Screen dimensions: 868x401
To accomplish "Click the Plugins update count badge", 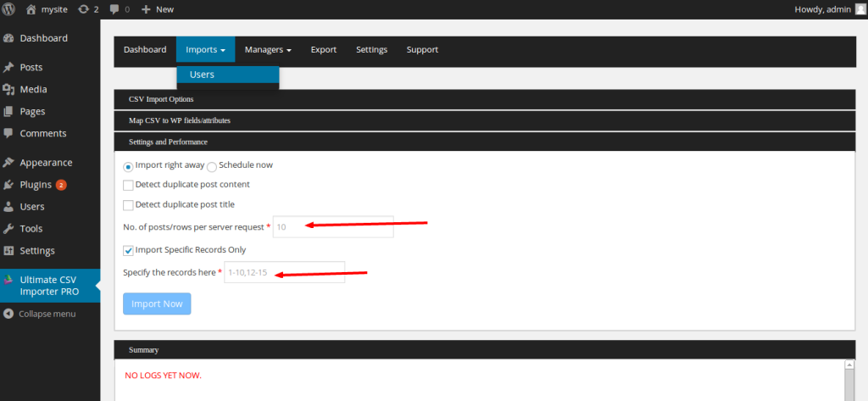I will coord(61,185).
